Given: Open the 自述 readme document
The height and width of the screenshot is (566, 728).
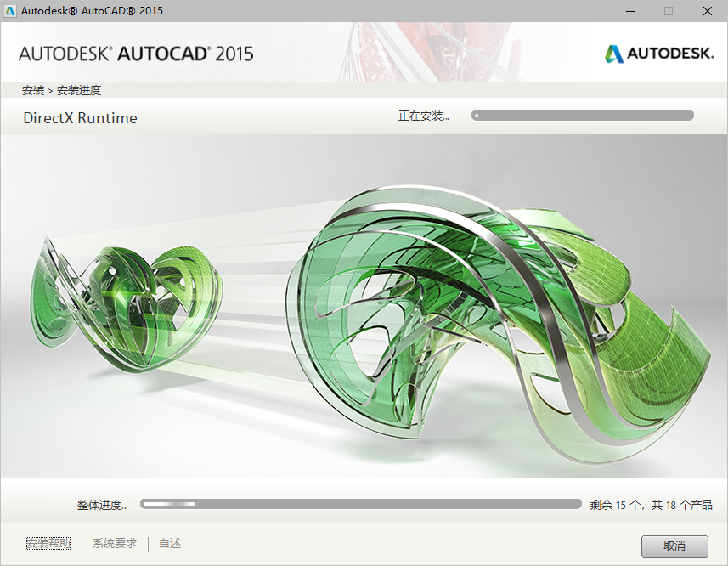Looking at the screenshot, I should [x=168, y=543].
